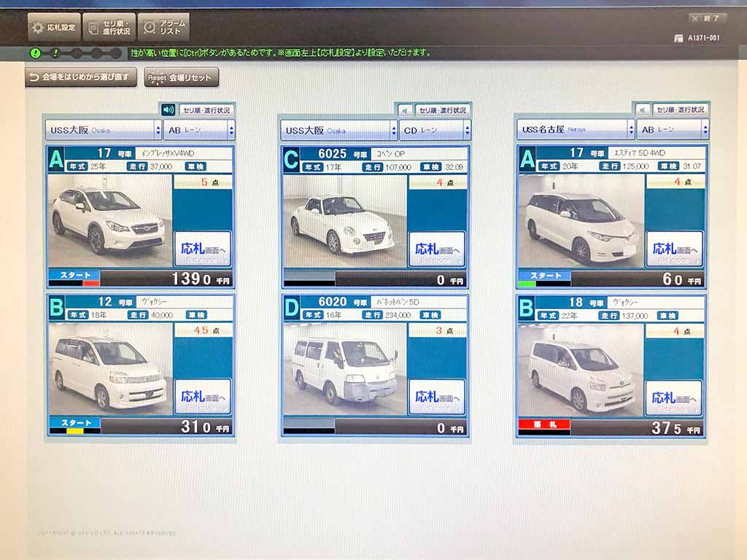
Task: Enter bid mode for コペン lot 6025
Action: pyautogui.click(x=436, y=249)
